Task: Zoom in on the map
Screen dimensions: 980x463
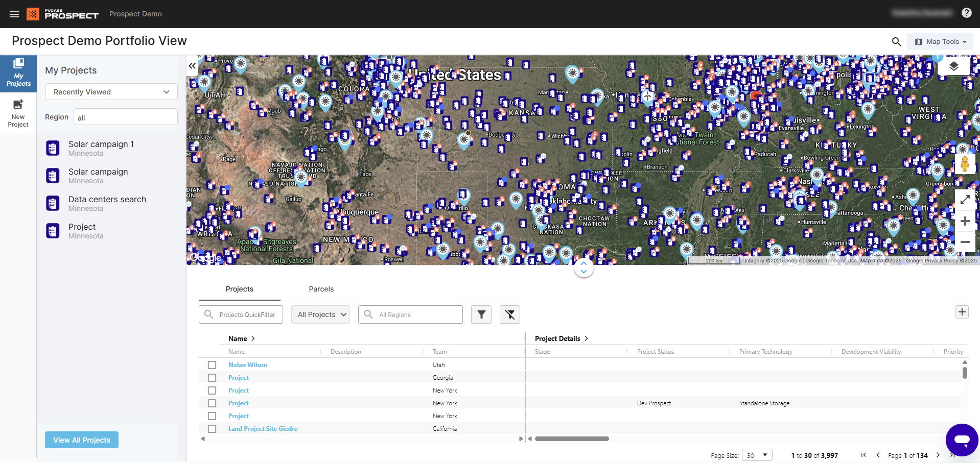Action: pyautogui.click(x=965, y=221)
